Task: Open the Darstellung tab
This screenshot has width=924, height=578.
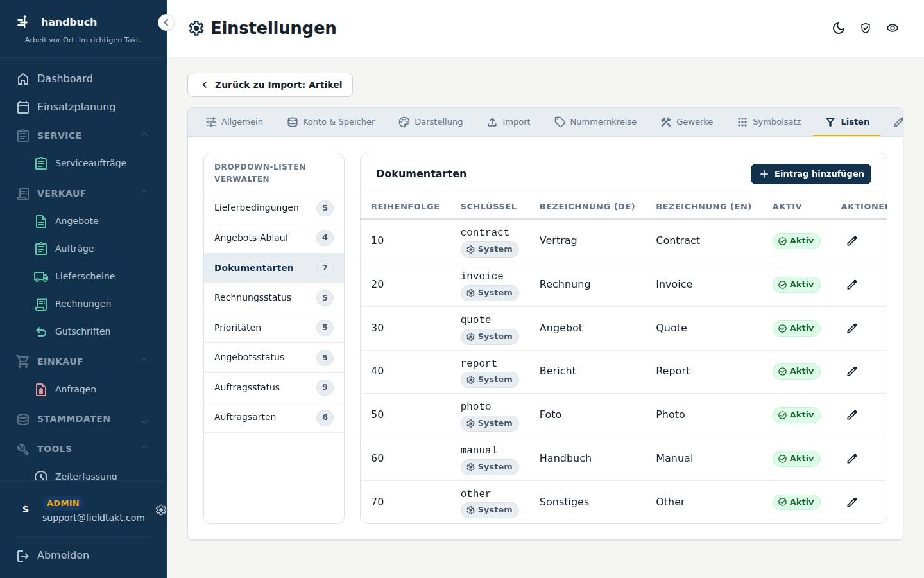Action: 431,122
